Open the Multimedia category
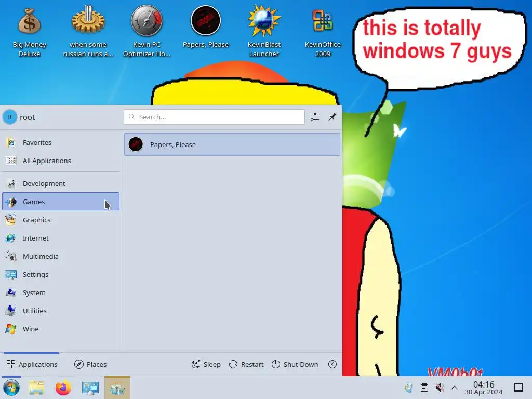532x399 pixels. pyautogui.click(x=61, y=256)
